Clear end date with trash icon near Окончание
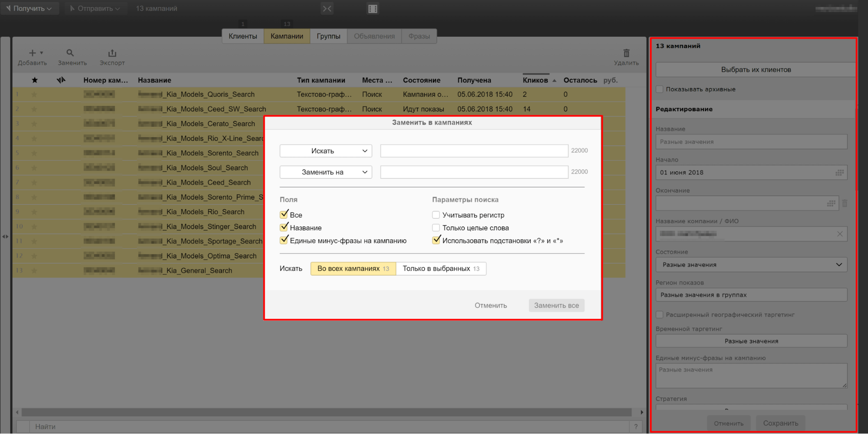Image resolution: width=868 pixels, height=434 pixels. 845,203
